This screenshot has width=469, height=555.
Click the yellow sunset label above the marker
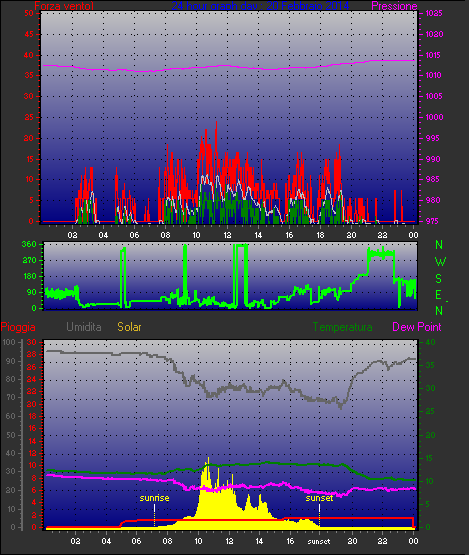pyautogui.click(x=319, y=498)
